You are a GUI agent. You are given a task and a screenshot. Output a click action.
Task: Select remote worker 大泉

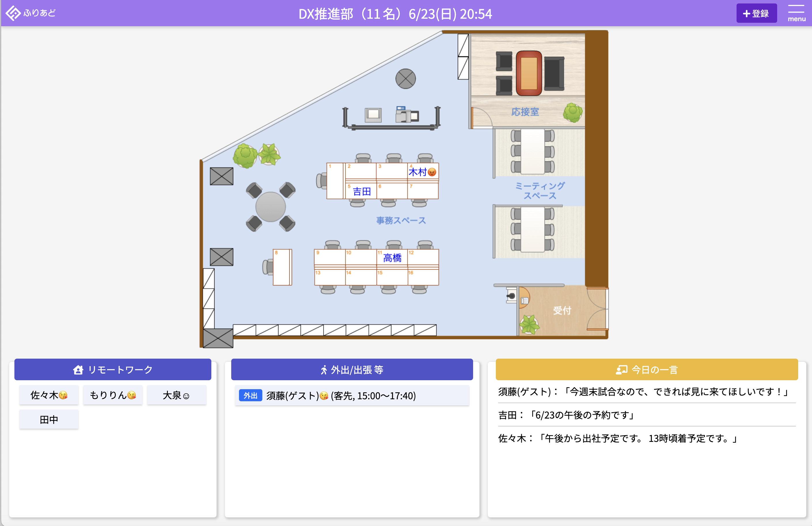click(x=177, y=395)
